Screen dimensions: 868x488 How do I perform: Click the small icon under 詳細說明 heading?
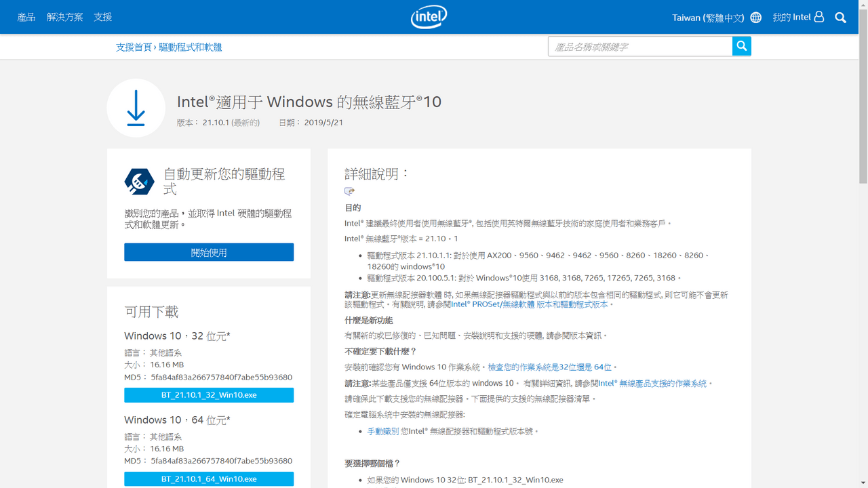click(349, 192)
